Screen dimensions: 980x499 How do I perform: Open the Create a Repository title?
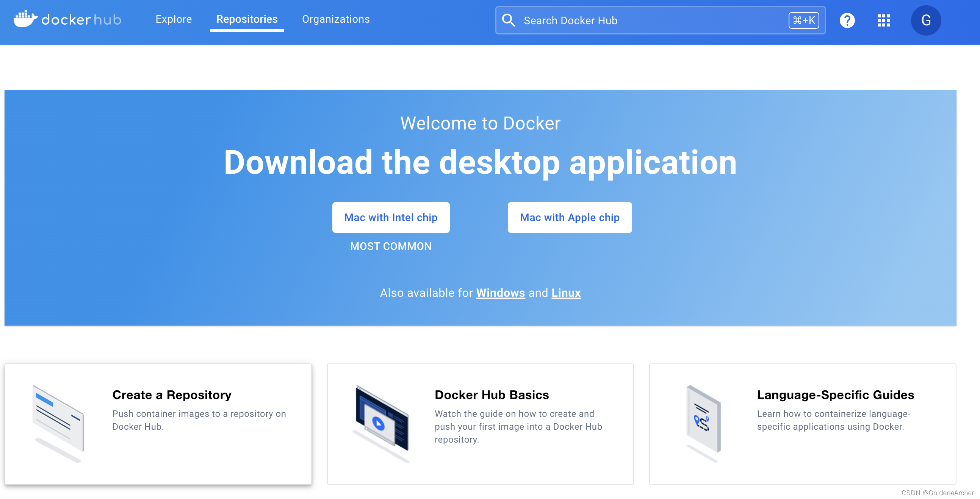tap(172, 395)
